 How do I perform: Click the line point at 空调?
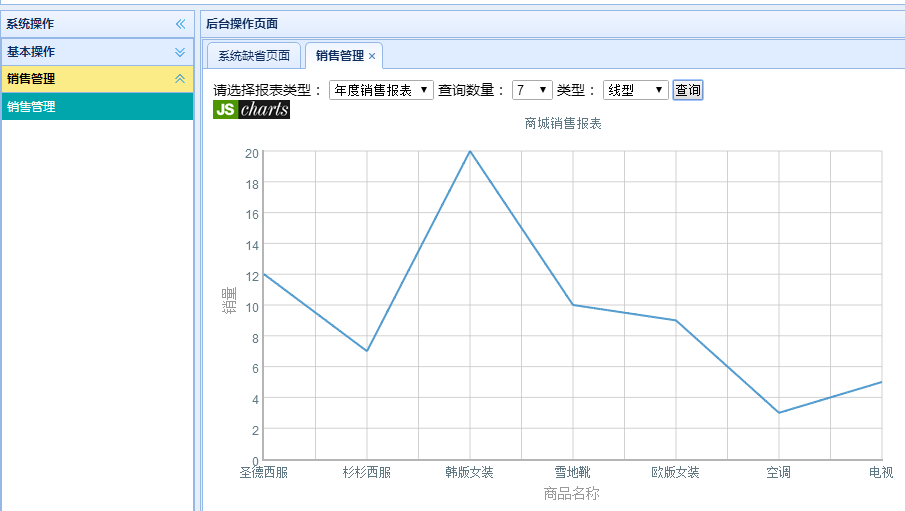(779, 412)
